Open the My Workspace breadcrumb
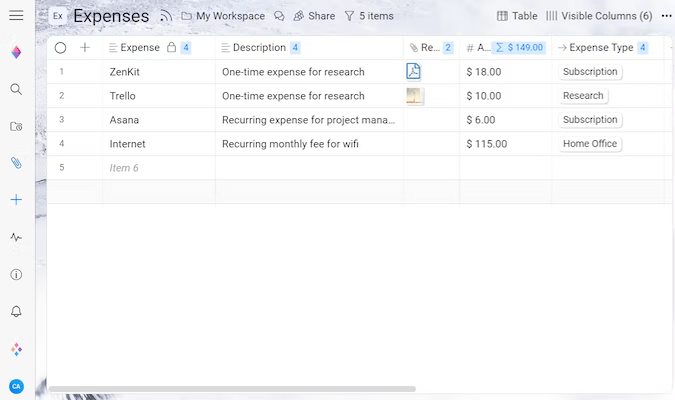Screen dimensions: 675x400 click(223, 16)
